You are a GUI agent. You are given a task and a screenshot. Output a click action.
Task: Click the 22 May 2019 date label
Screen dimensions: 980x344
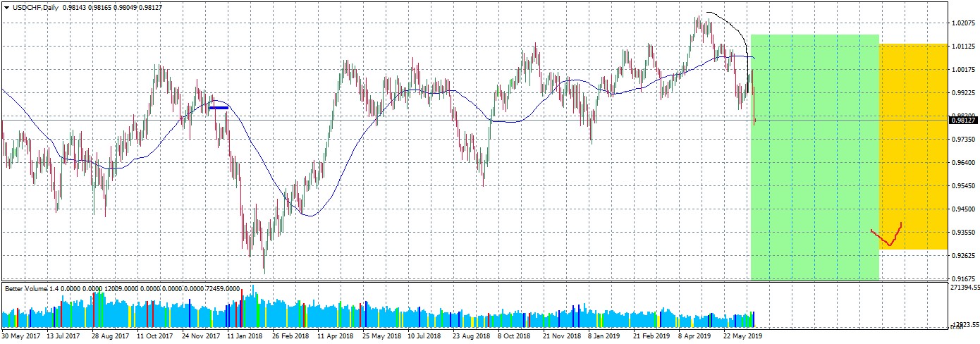[x=742, y=337]
